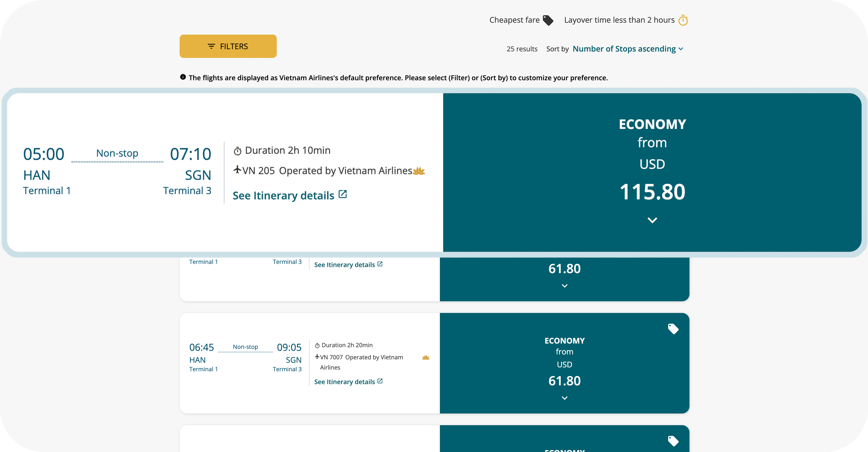
Task: Click the info icon beside default preference notice
Action: tap(183, 77)
